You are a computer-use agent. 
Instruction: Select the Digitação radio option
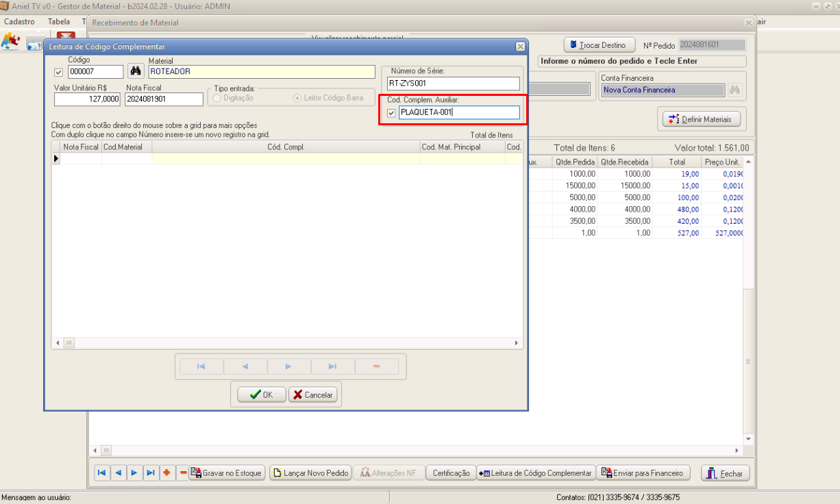click(217, 98)
